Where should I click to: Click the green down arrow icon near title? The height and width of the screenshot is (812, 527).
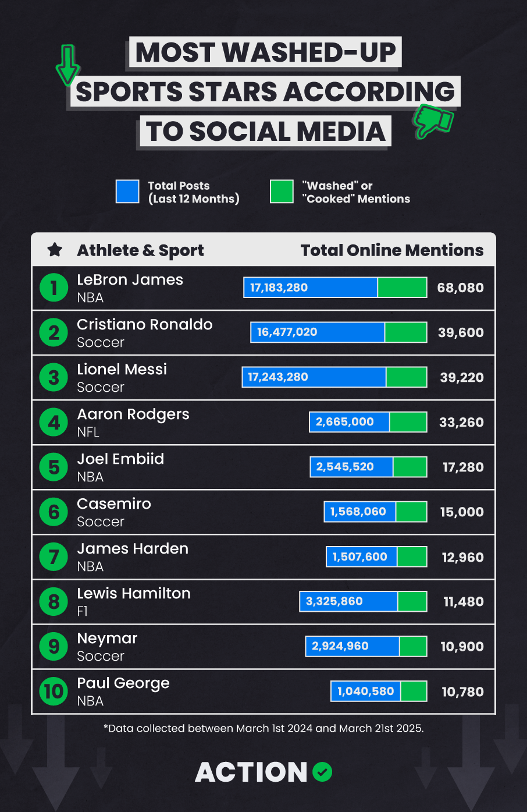coord(67,65)
